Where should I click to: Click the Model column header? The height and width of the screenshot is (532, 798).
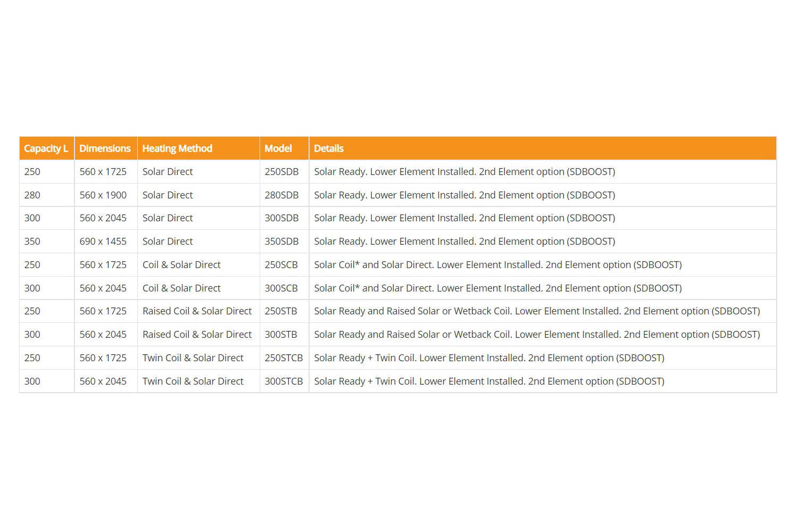tap(284, 148)
